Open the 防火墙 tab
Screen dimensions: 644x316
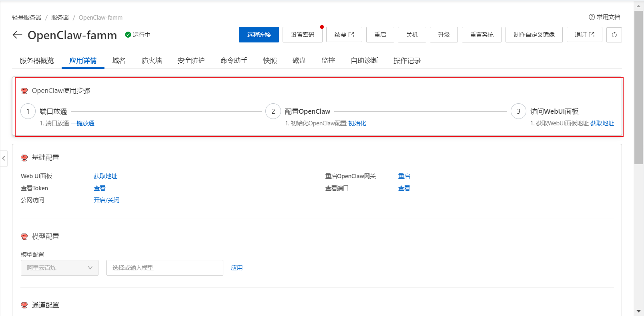pyautogui.click(x=152, y=60)
